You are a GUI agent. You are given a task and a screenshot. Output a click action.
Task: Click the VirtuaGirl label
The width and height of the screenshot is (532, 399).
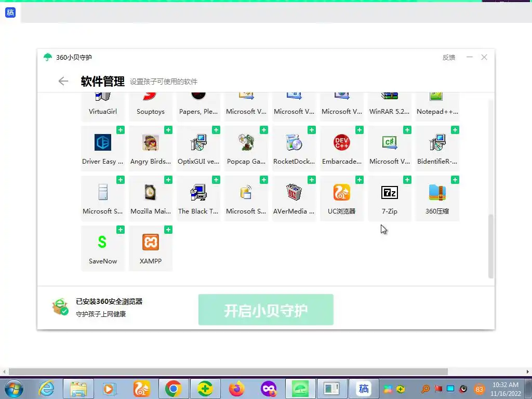pyautogui.click(x=103, y=111)
